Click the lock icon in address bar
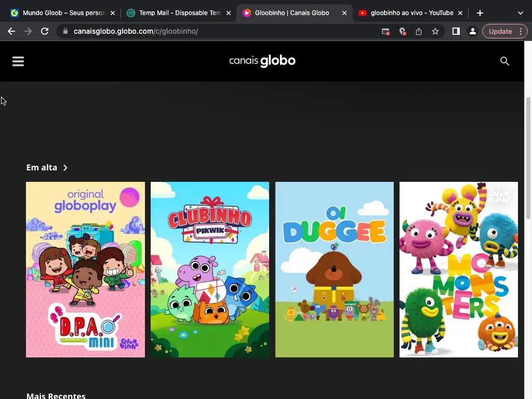The height and width of the screenshot is (399, 532). pyautogui.click(x=65, y=31)
